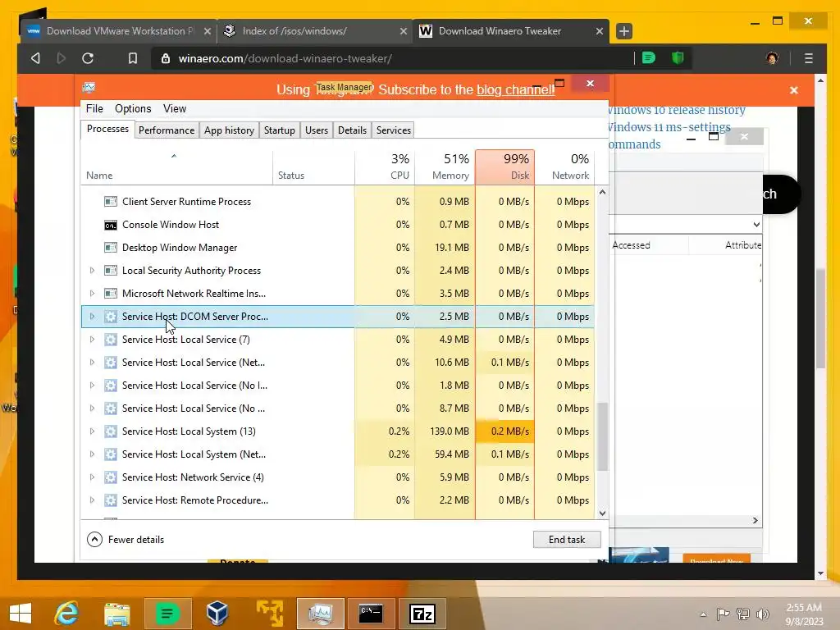Screen dimensions: 840x630
Task: Expand Service Host: Remote Procedure row
Action: (x=92, y=500)
